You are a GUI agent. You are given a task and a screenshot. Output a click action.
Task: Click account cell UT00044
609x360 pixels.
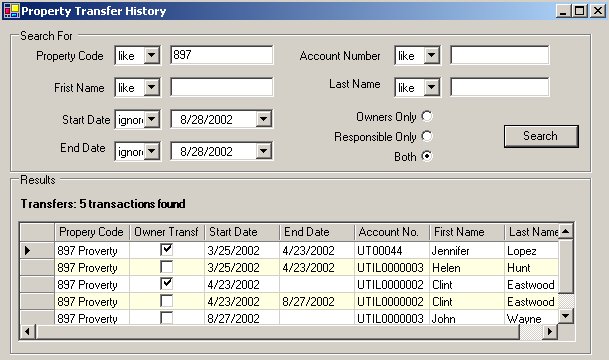(392, 250)
